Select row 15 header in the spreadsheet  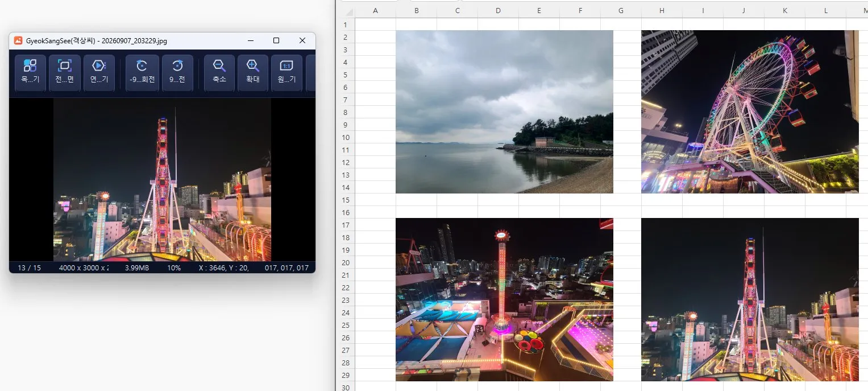pyautogui.click(x=345, y=200)
